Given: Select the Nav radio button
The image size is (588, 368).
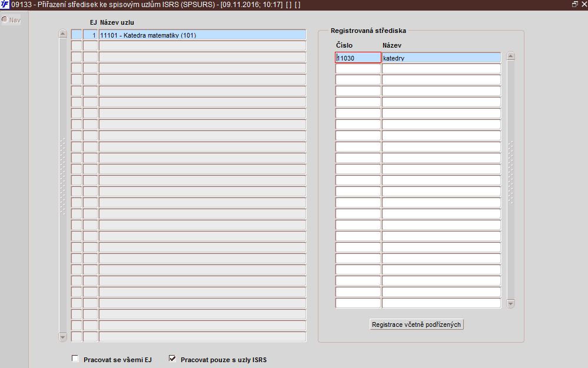Looking at the screenshot, I should click(5, 19).
